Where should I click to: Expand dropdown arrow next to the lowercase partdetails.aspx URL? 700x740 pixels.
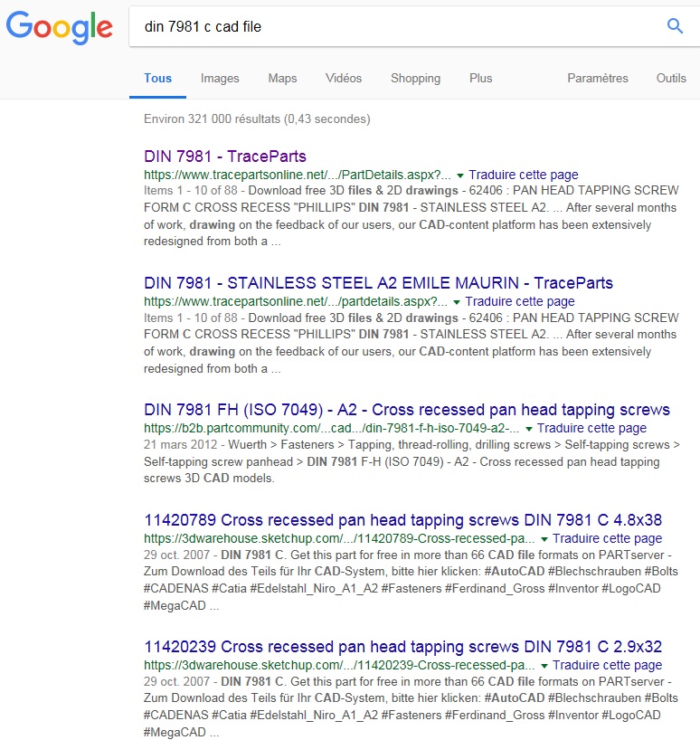tap(457, 302)
